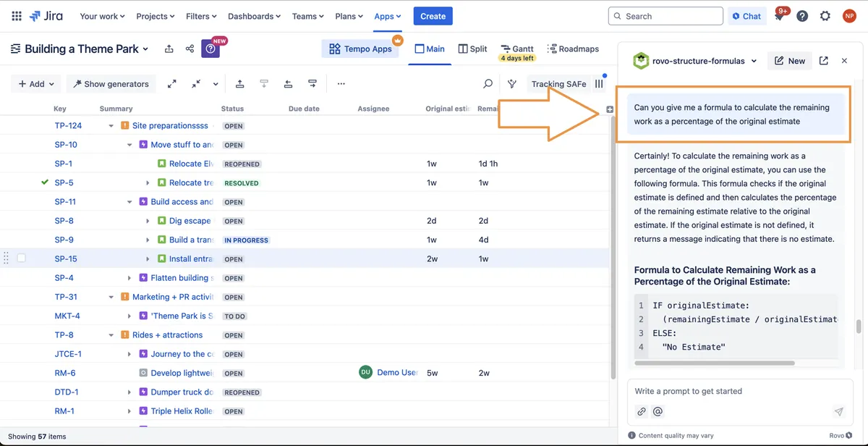The image size is (868, 446).
Task: Click the send arrow icon
Action: 838,411
